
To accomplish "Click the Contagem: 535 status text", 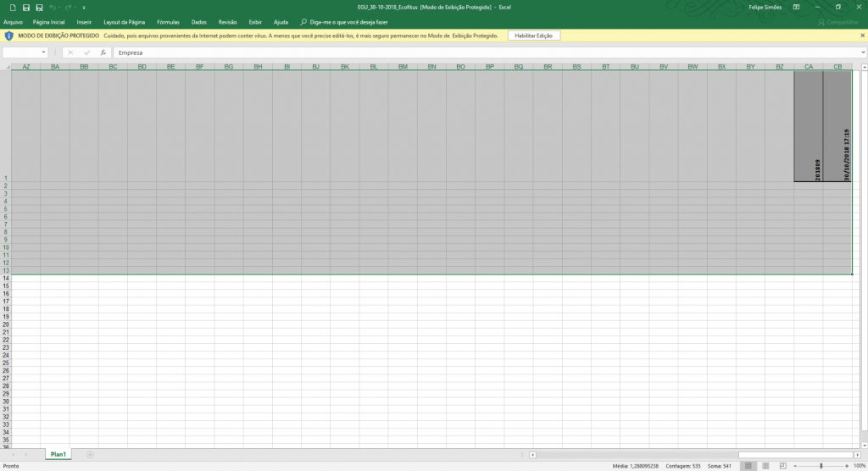I will click(683, 466).
